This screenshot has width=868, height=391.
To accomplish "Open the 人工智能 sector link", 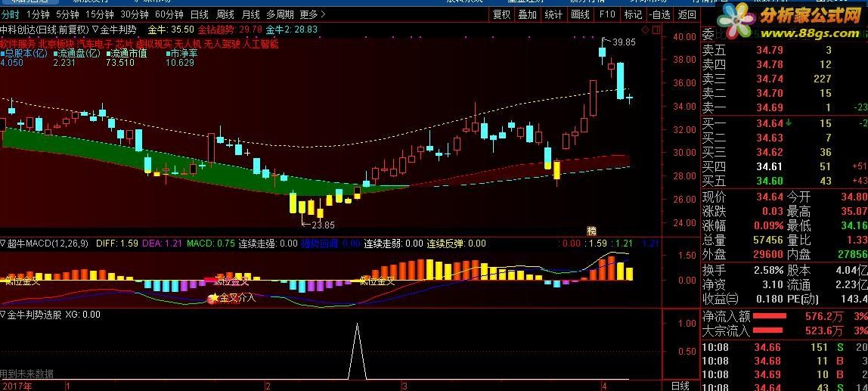I will 260,42.
